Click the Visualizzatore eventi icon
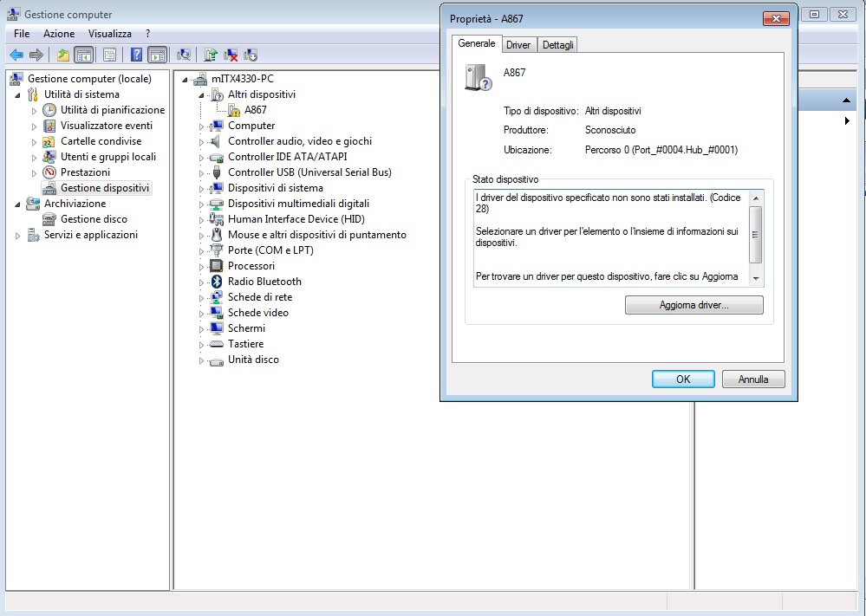Image resolution: width=866 pixels, height=616 pixels. pos(49,126)
